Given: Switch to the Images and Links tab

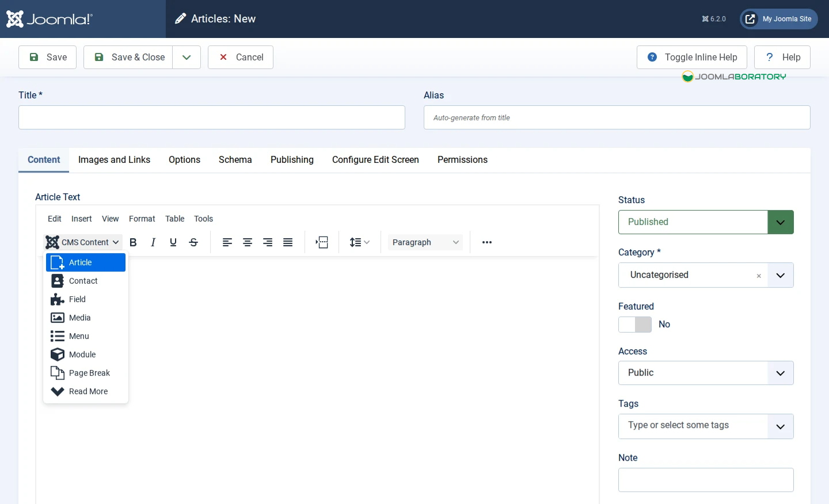Looking at the screenshot, I should click(x=114, y=160).
